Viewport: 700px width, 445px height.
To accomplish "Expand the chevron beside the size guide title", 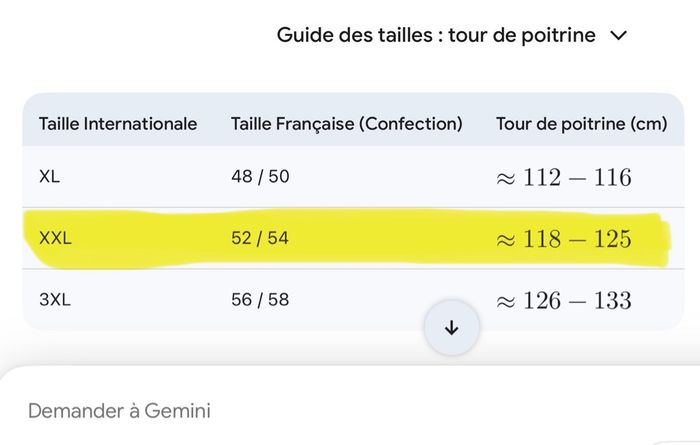I will tap(618, 36).
